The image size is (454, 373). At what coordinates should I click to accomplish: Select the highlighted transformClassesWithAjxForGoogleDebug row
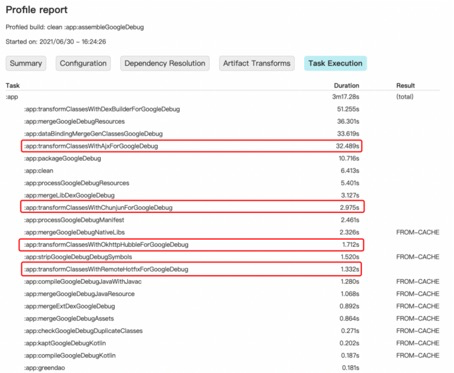pyautogui.click(x=192, y=146)
